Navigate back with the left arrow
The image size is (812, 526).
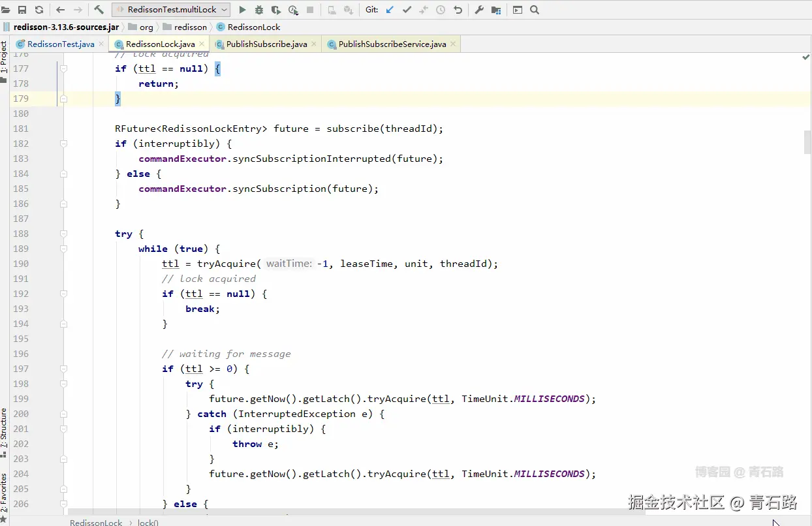[61, 10]
